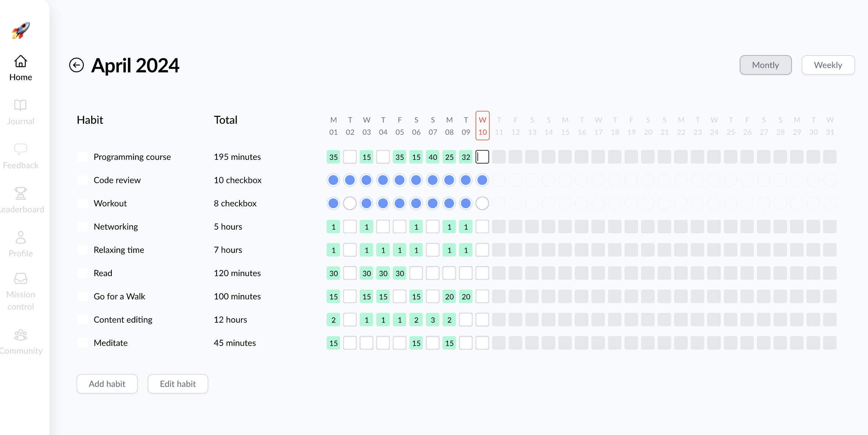The image size is (868, 435).
Task: Click the highlighted W 10 date header
Action: (482, 126)
